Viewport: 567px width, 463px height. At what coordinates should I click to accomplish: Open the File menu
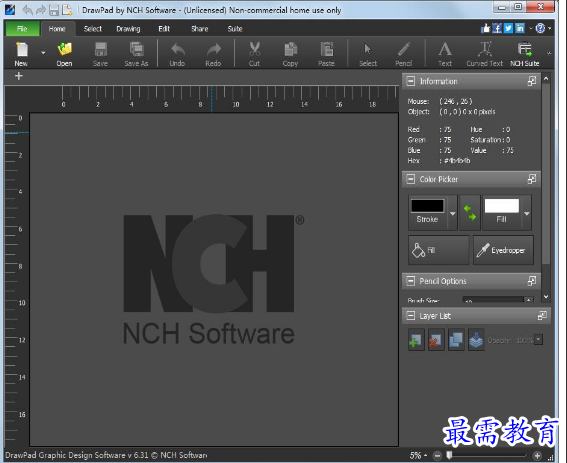22,29
